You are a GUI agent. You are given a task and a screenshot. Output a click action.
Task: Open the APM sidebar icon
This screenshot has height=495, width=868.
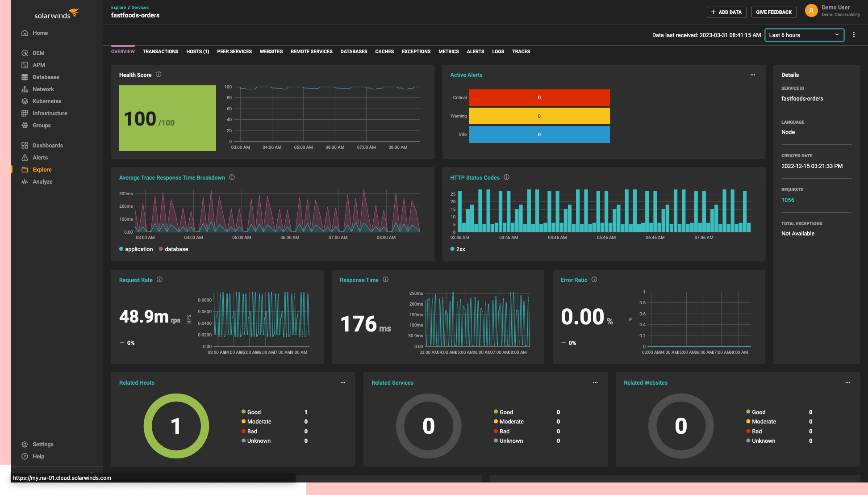[25, 65]
